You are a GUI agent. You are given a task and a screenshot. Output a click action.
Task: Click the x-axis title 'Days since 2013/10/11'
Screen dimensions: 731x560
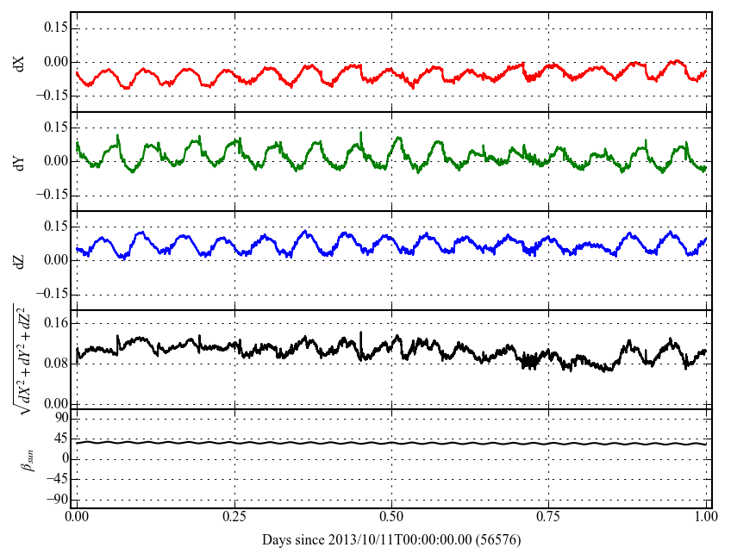pos(391,539)
